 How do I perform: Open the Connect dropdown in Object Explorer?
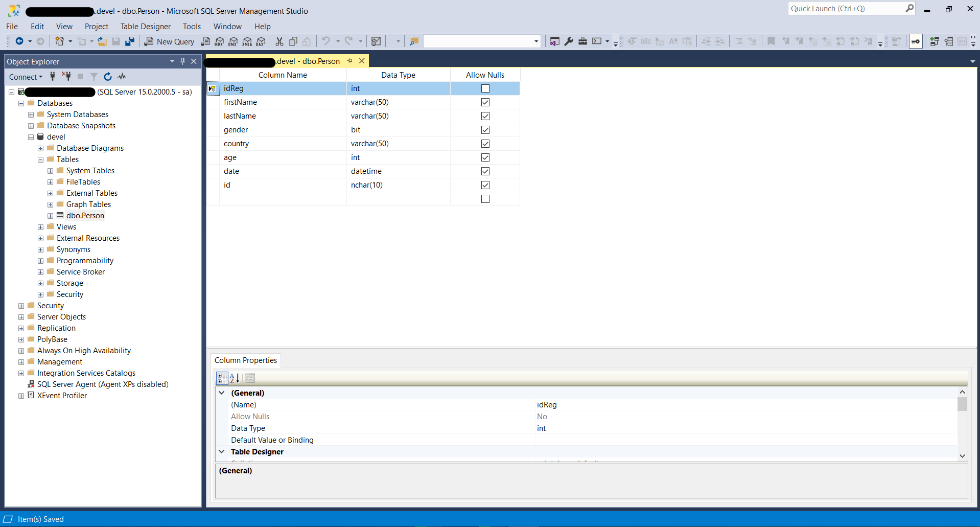coord(26,77)
